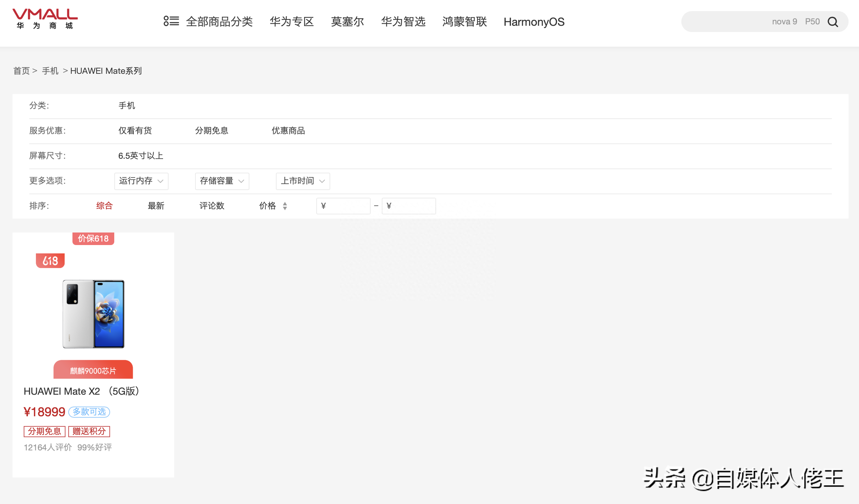Click the search magnifier icon
859x504 pixels.
point(833,22)
